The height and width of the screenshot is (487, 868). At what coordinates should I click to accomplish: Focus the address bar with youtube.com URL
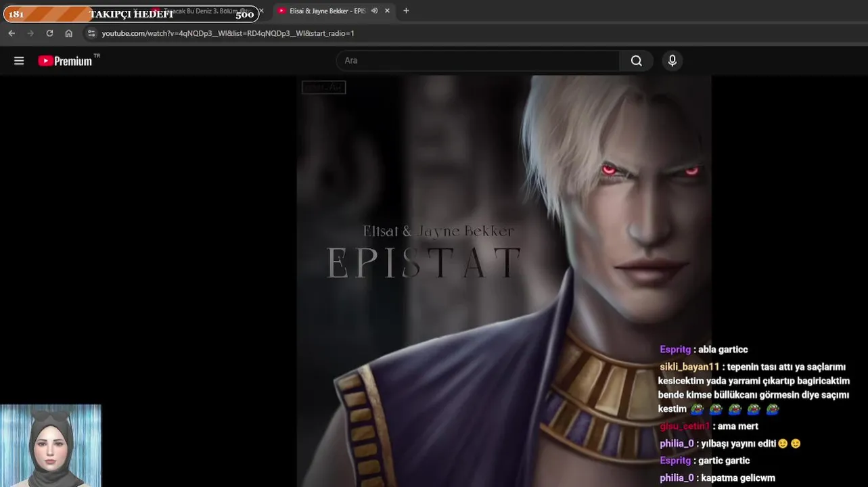coord(227,33)
